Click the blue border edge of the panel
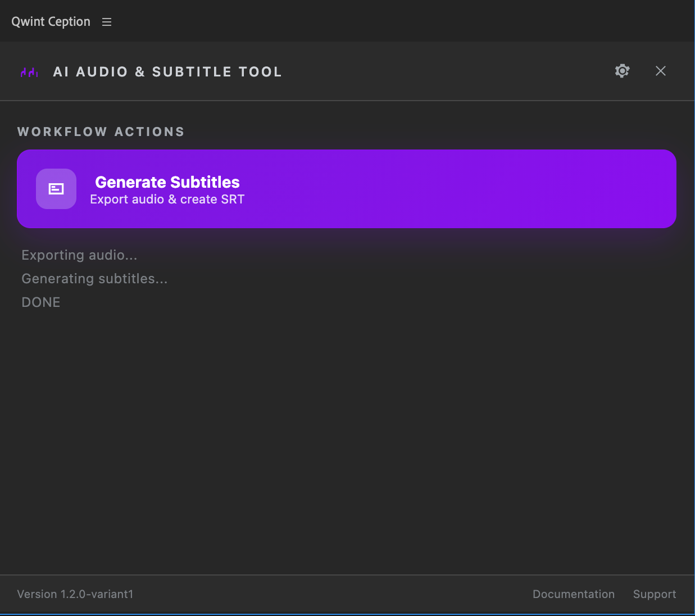Screen dimensions: 695x616 693,309
